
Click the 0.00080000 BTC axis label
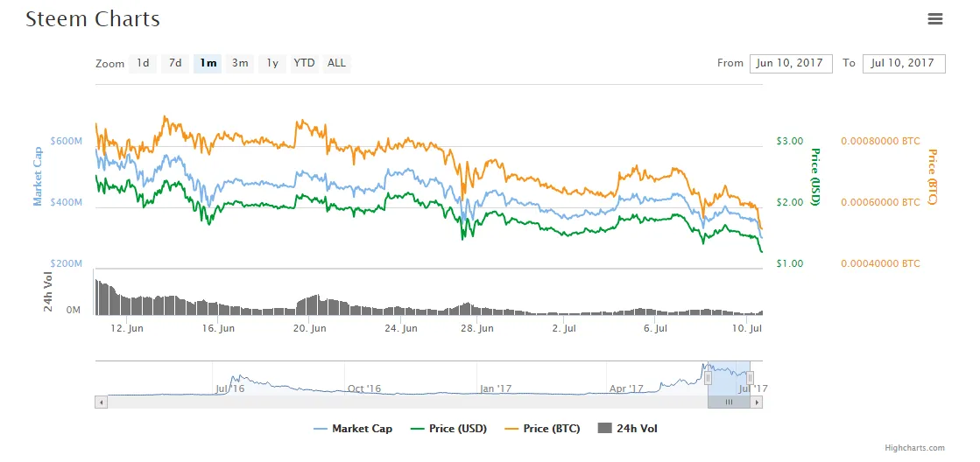pos(881,141)
